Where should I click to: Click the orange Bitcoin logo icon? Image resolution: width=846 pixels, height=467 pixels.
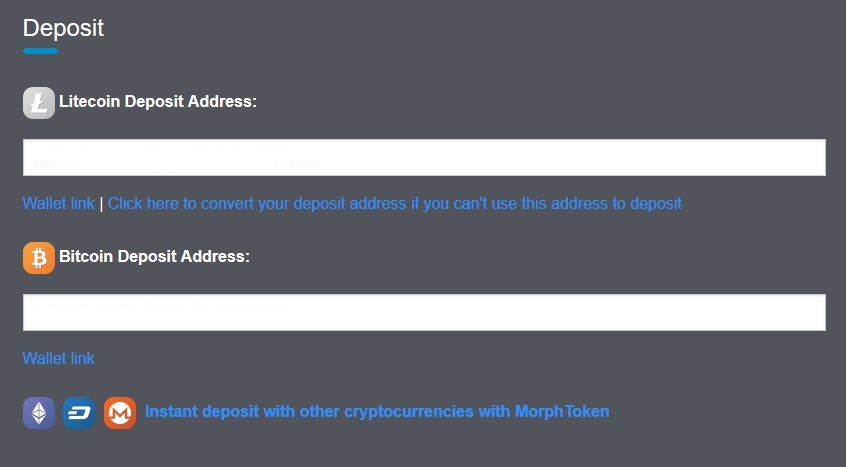pyautogui.click(x=39, y=258)
